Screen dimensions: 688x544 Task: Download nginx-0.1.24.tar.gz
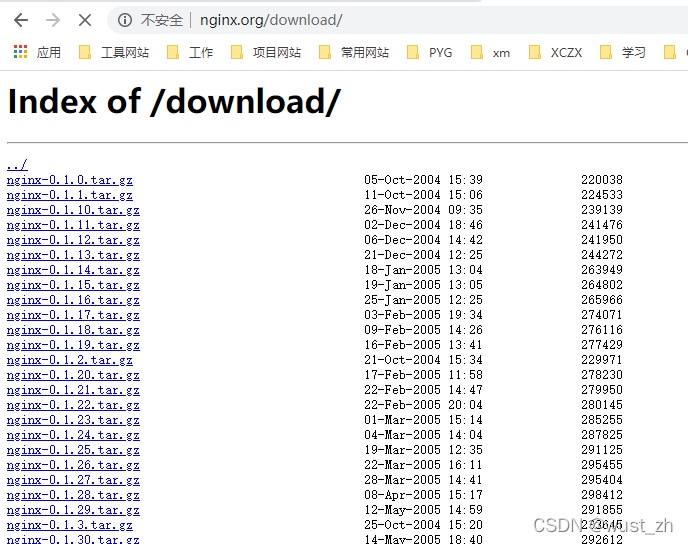coord(73,435)
